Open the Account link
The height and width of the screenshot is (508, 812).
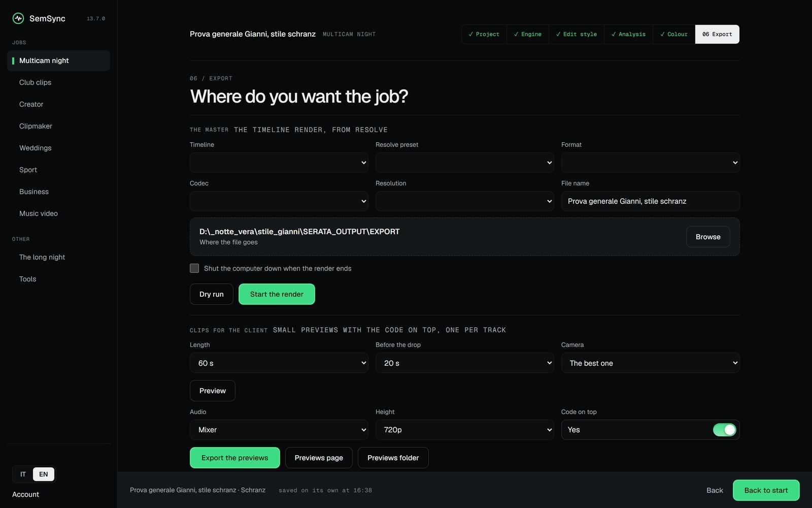(25, 494)
